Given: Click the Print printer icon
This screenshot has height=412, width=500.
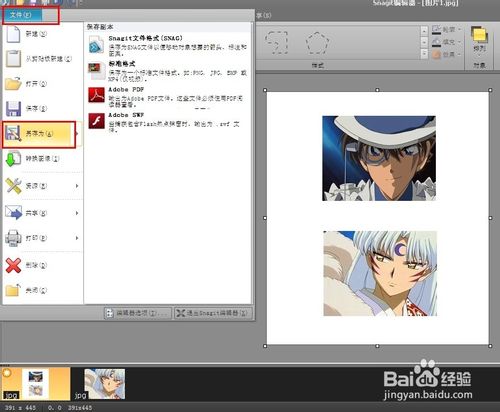Looking at the screenshot, I should click(13, 238).
